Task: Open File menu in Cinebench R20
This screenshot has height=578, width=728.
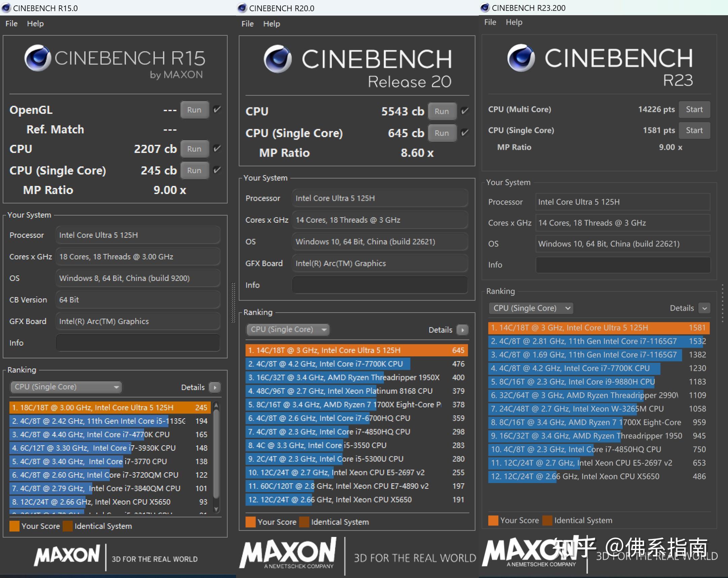Action: pyautogui.click(x=247, y=24)
